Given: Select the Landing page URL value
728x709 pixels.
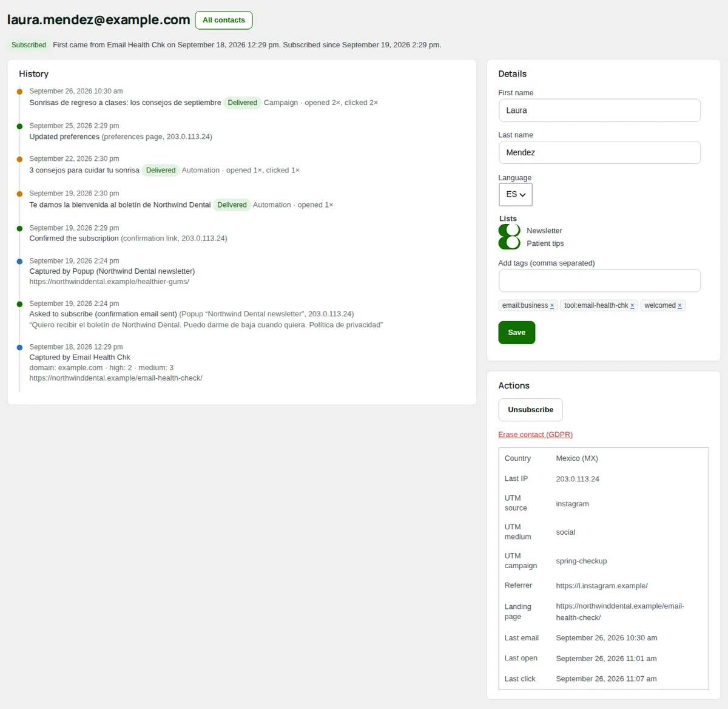Looking at the screenshot, I should coord(620,612).
